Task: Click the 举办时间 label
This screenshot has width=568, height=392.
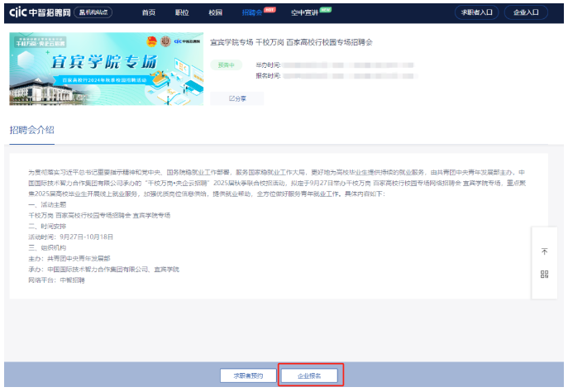Action: coord(268,65)
